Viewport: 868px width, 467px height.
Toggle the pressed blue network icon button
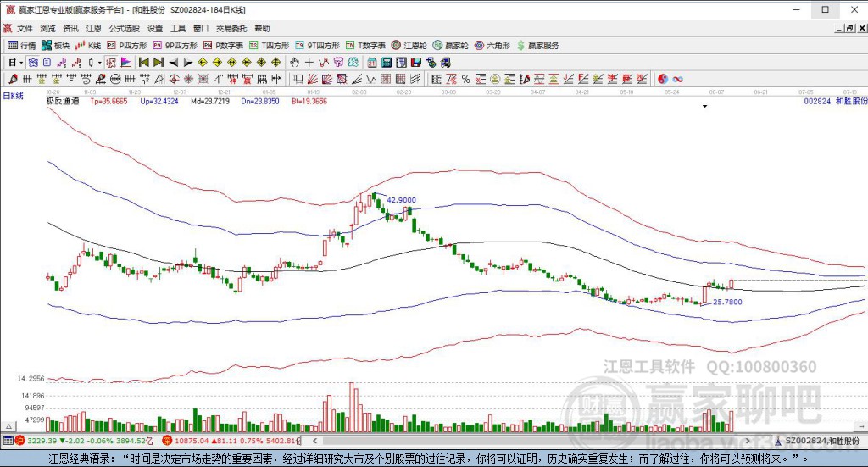point(33,63)
